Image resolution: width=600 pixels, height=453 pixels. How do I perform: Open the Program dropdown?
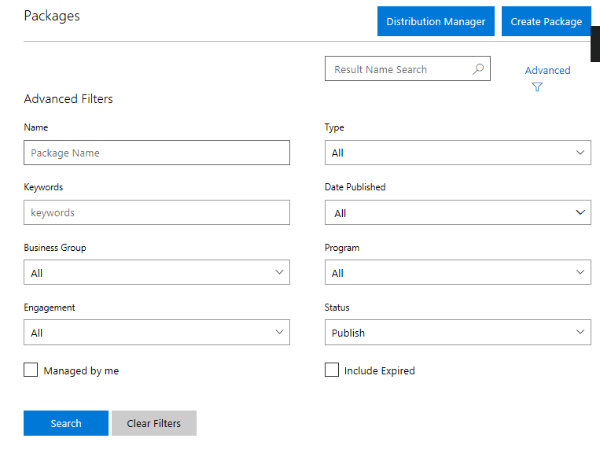[457, 272]
